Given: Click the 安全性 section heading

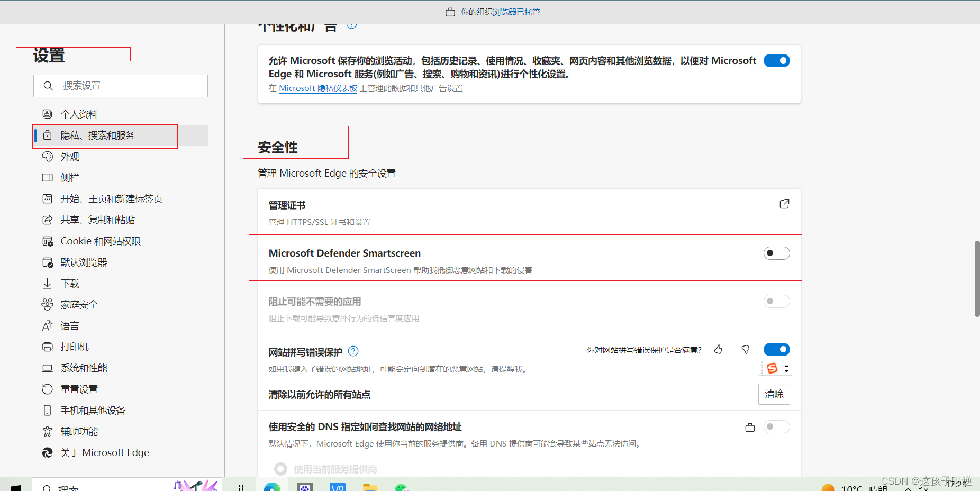Looking at the screenshot, I should tap(278, 147).
